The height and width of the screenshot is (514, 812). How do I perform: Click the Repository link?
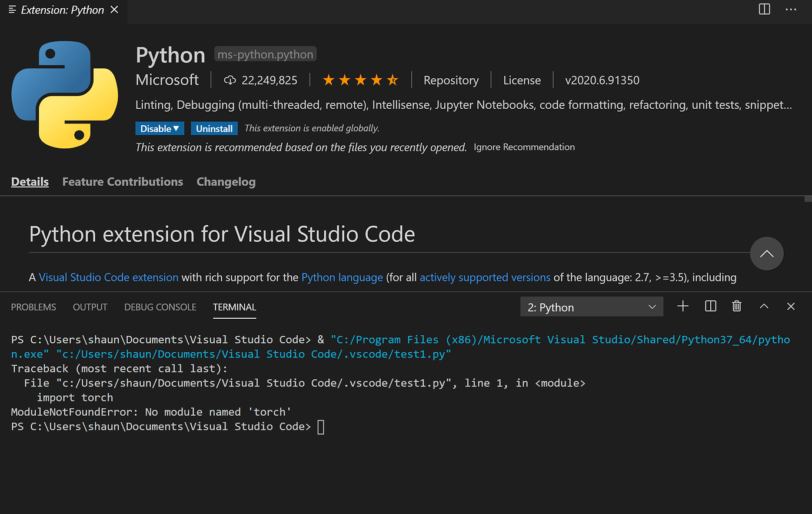coord(451,81)
